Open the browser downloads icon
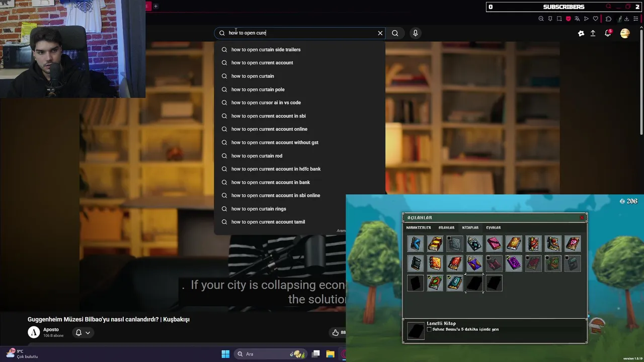The width and height of the screenshot is (644, 362). pos(626,19)
